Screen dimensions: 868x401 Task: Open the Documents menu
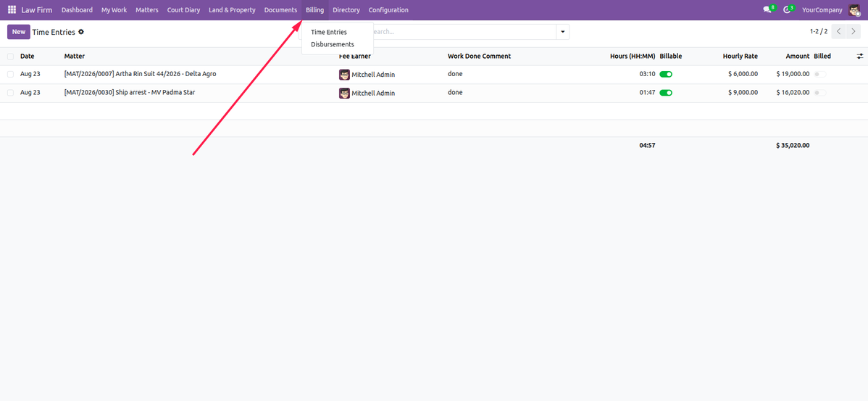[280, 10]
